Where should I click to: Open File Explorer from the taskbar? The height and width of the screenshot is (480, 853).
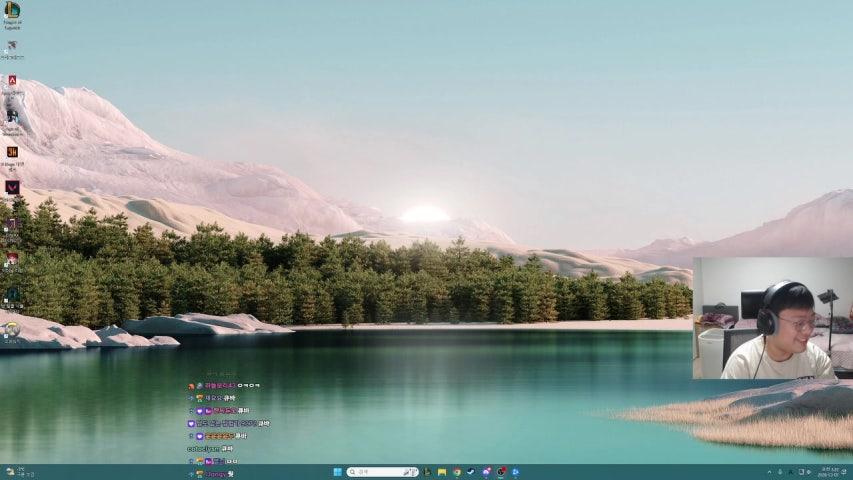pyautogui.click(x=442, y=472)
